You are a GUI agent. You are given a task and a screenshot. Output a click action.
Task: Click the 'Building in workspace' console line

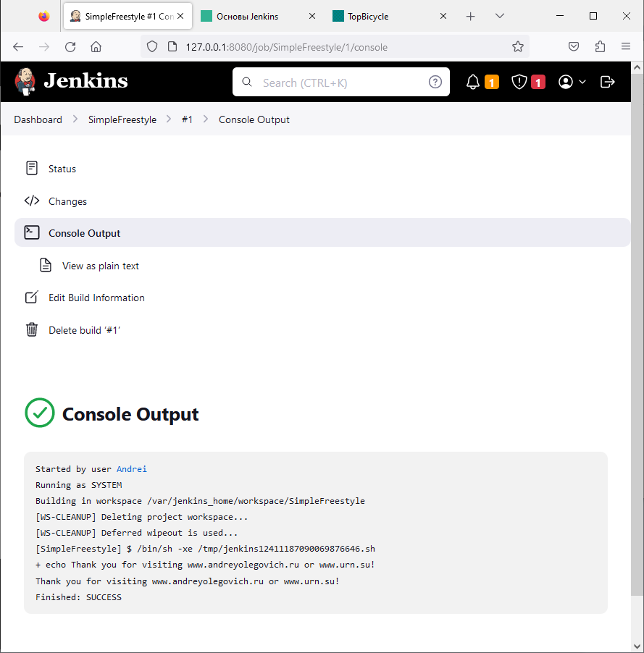(x=200, y=501)
